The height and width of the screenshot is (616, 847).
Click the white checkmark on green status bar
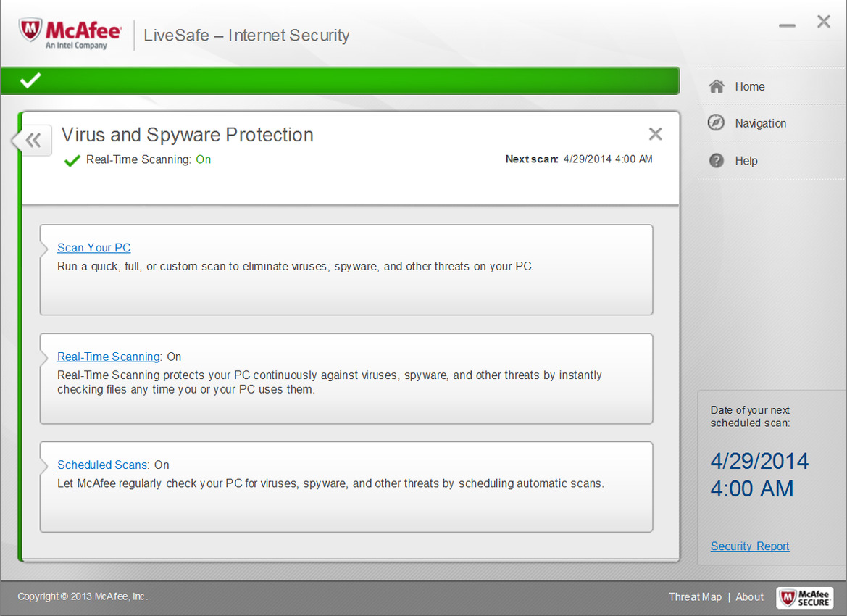pos(30,80)
